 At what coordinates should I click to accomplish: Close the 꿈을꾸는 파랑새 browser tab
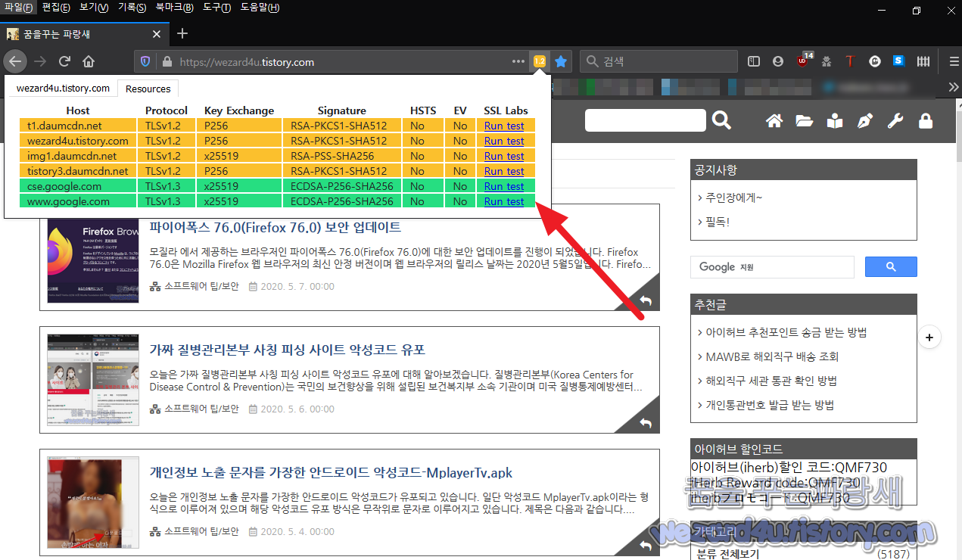click(x=157, y=34)
